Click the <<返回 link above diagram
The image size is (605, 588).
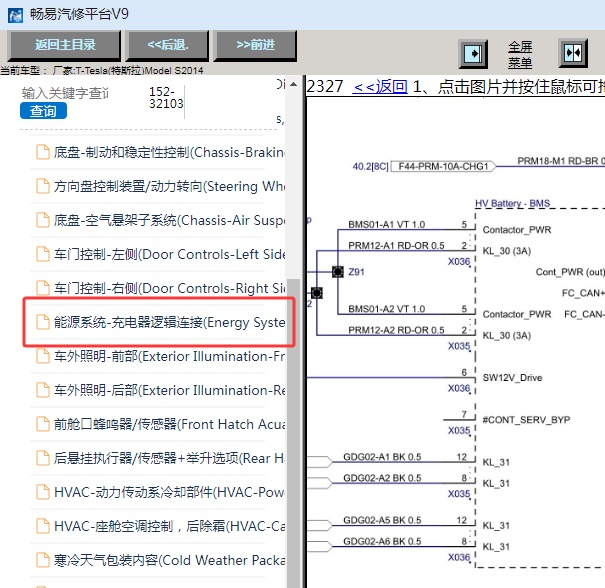pyautogui.click(x=380, y=86)
